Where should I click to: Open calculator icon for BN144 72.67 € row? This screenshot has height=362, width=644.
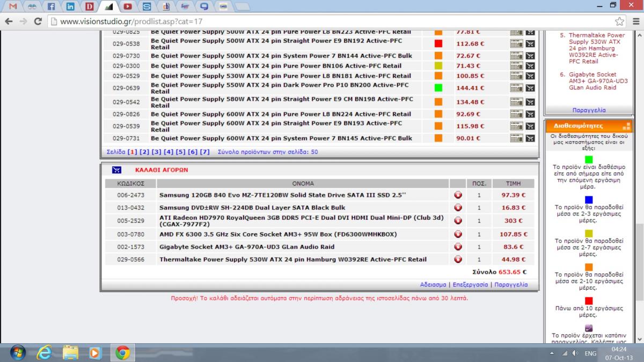[516, 56]
